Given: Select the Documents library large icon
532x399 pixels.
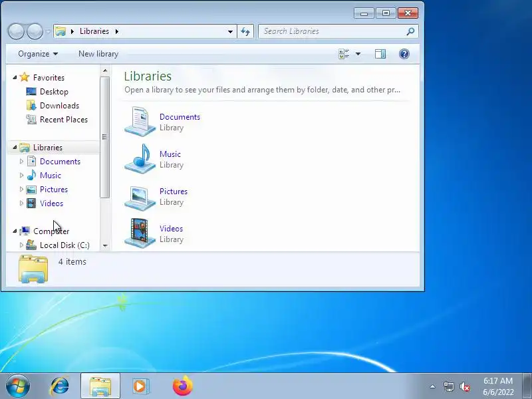Looking at the screenshot, I should [x=140, y=122].
